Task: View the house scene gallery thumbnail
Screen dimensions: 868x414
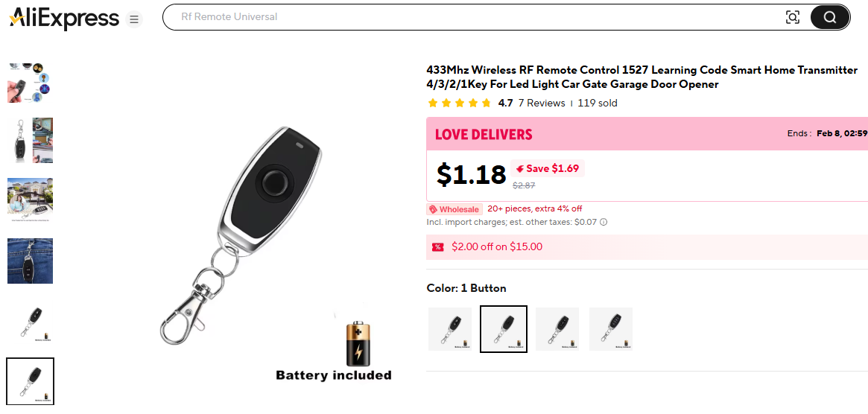Action: pos(31,200)
